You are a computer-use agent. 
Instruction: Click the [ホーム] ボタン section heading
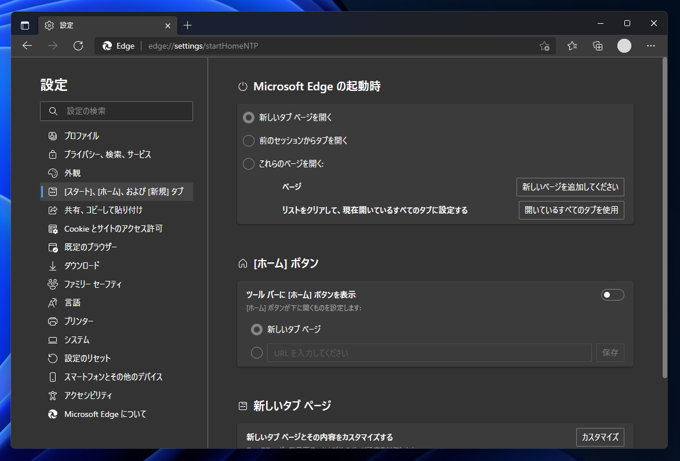pos(286,263)
